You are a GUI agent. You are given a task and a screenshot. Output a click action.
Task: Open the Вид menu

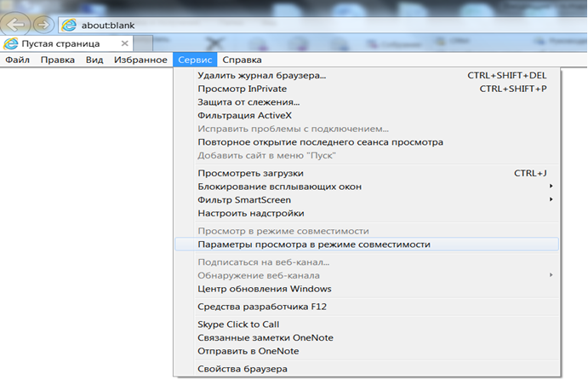[x=94, y=60]
